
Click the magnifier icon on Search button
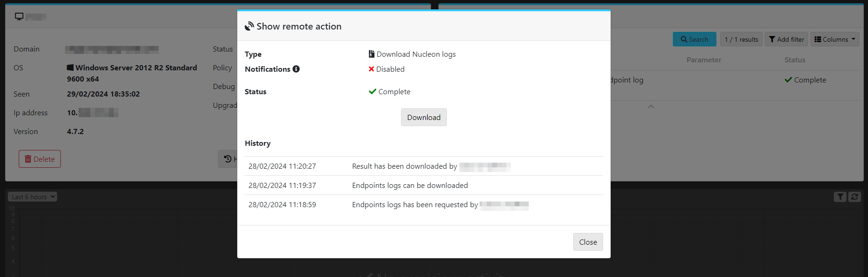point(684,39)
